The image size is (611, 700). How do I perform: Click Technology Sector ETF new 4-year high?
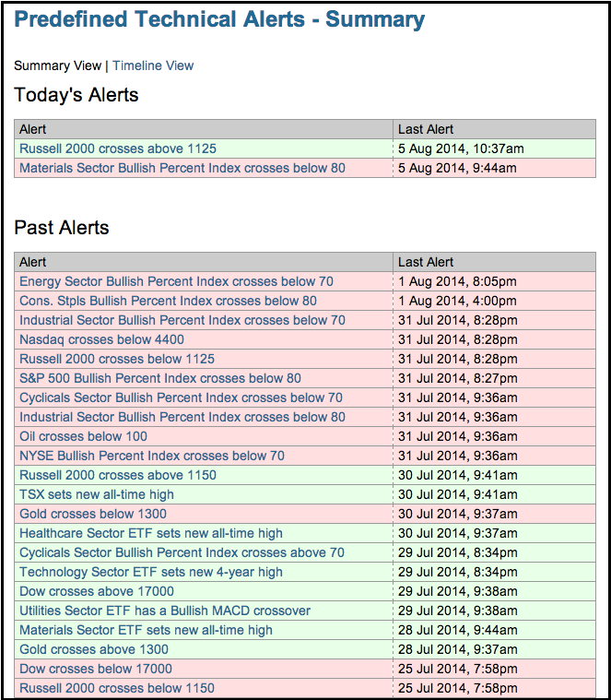[x=151, y=572]
